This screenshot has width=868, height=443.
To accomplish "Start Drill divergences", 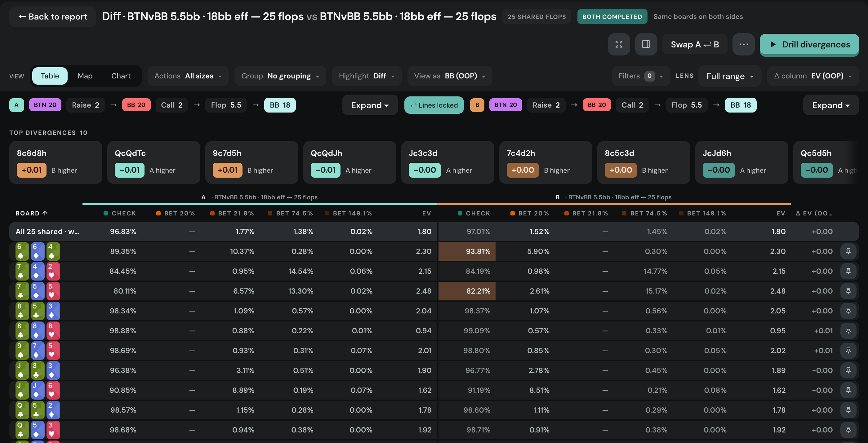I will pos(809,44).
